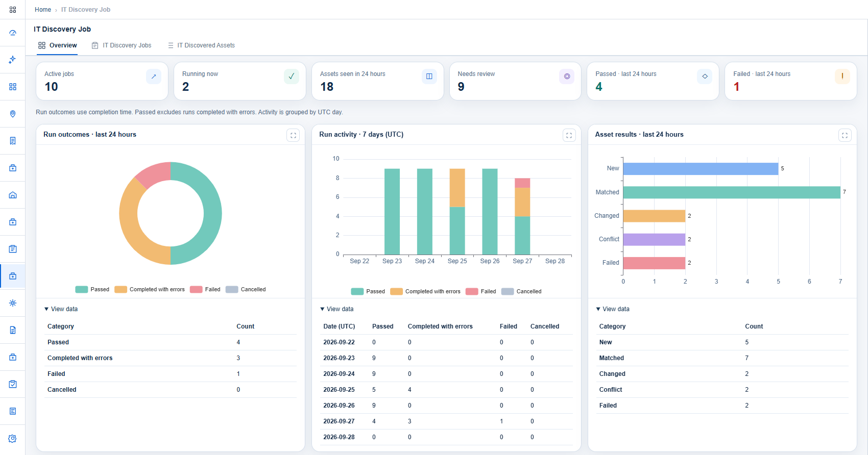This screenshot has height=455, width=868.
Task: Click the blue New bar in Asset results
Action: (x=701, y=169)
